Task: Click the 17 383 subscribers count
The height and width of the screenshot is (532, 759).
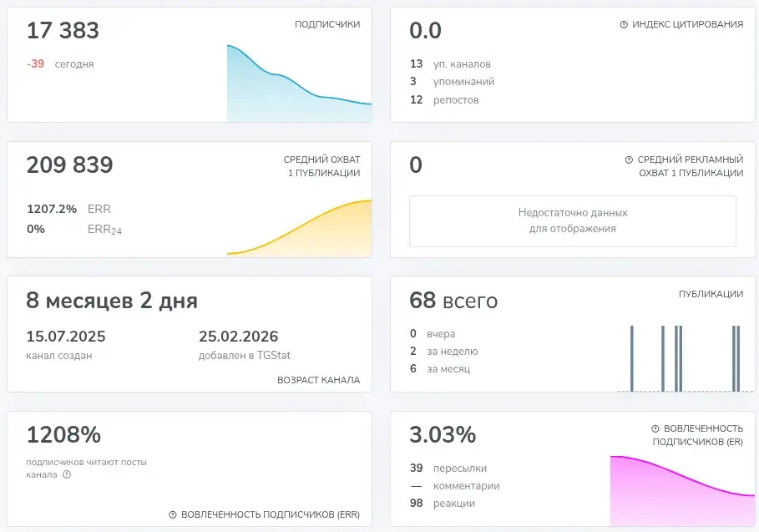Action: 63,31
